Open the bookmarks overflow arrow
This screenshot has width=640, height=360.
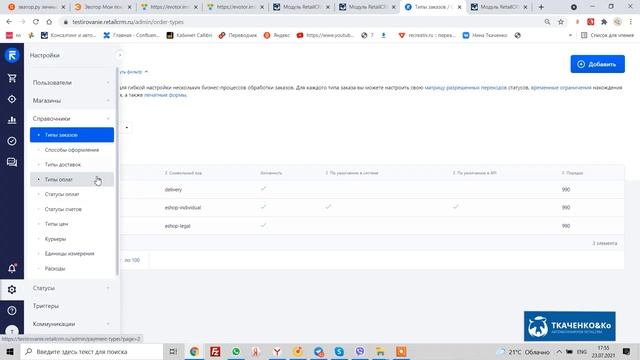[x=570, y=36]
